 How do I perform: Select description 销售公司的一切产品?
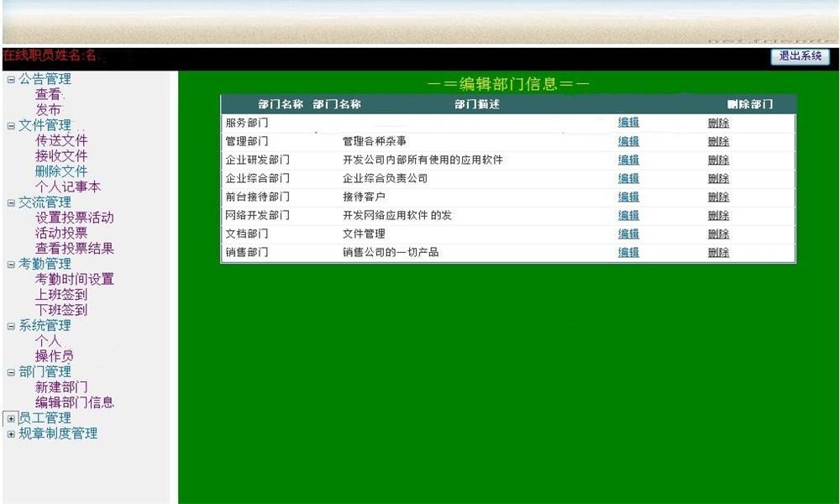point(391,253)
